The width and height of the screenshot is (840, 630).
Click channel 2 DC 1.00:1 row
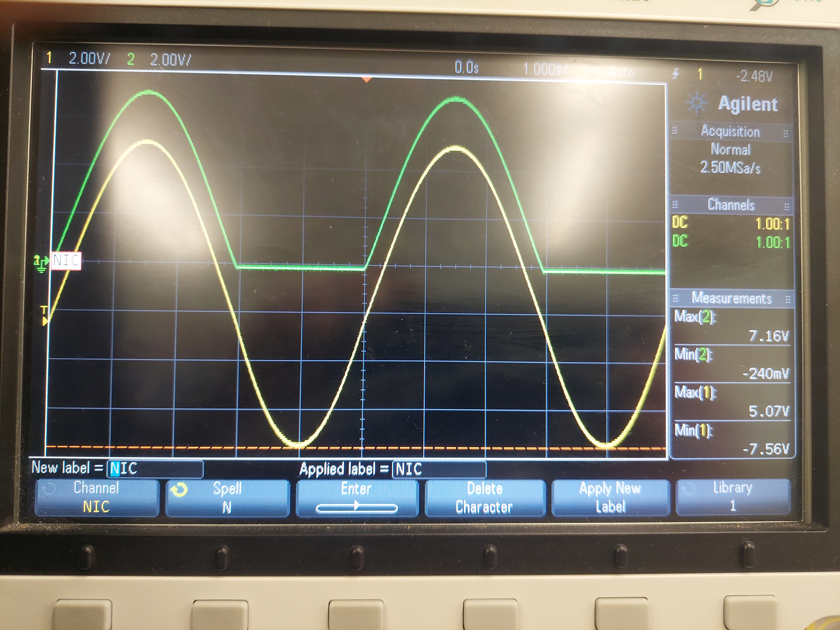(731, 242)
